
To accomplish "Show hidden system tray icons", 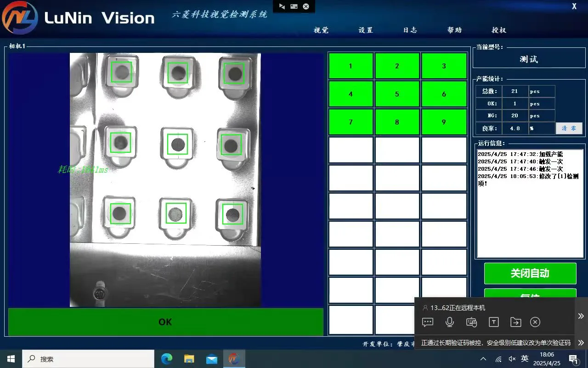I will (483, 359).
